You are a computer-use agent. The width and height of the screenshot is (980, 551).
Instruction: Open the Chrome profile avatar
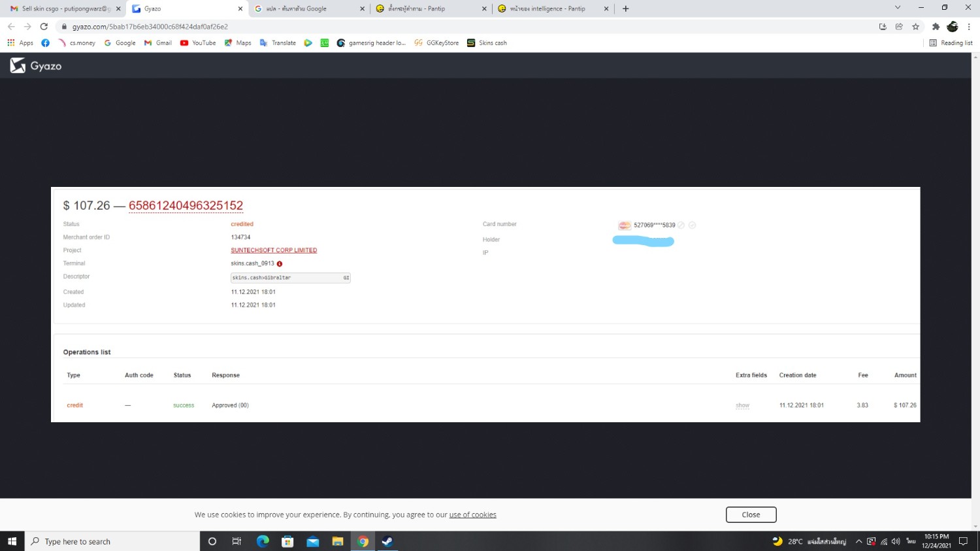(953, 27)
